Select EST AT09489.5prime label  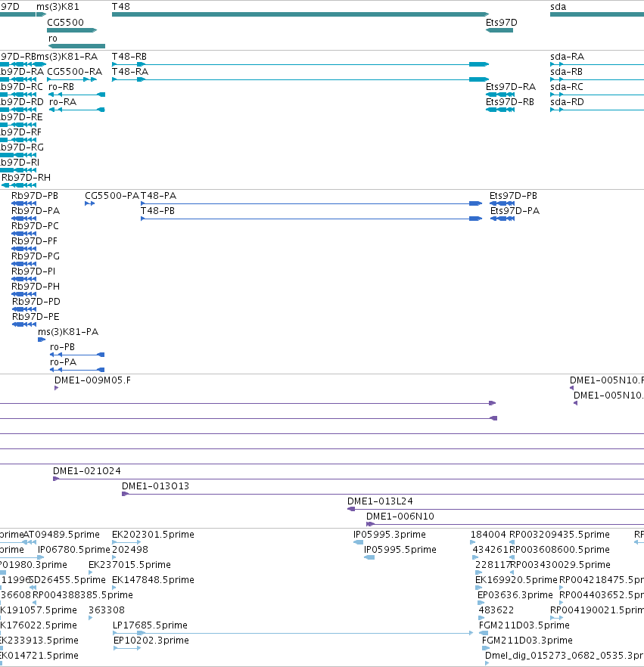pyautogui.click(x=61, y=534)
